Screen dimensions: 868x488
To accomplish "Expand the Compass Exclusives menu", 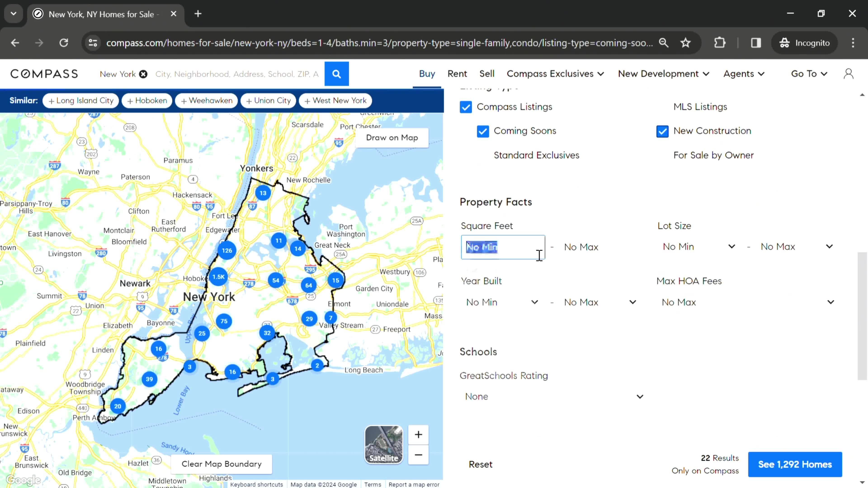I will (x=555, y=74).
